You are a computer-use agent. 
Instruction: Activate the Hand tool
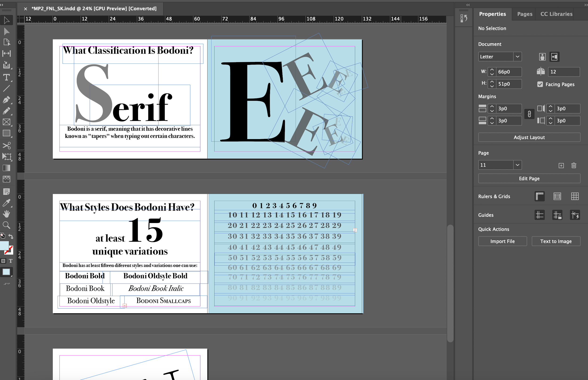point(6,214)
